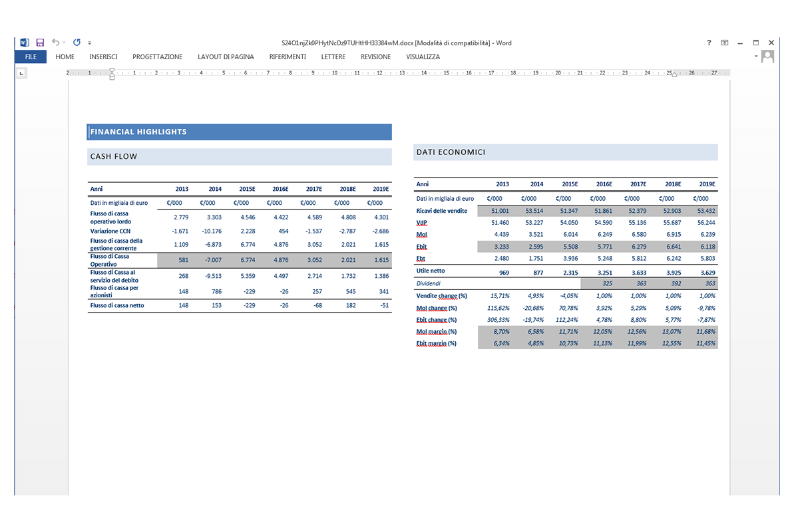
Task: Open the VISUALIZZA tab
Action: [423, 57]
